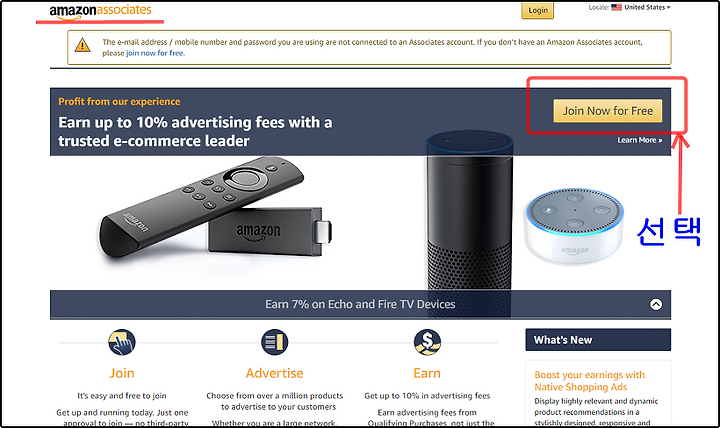Screen dimensions: 720x428
Task: Follow the Learn More link
Action: pos(640,140)
